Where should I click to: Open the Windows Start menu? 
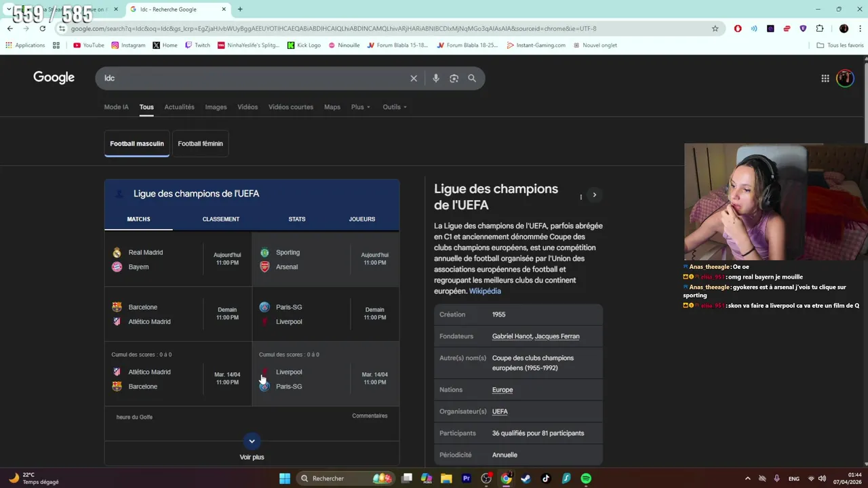click(285, 479)
